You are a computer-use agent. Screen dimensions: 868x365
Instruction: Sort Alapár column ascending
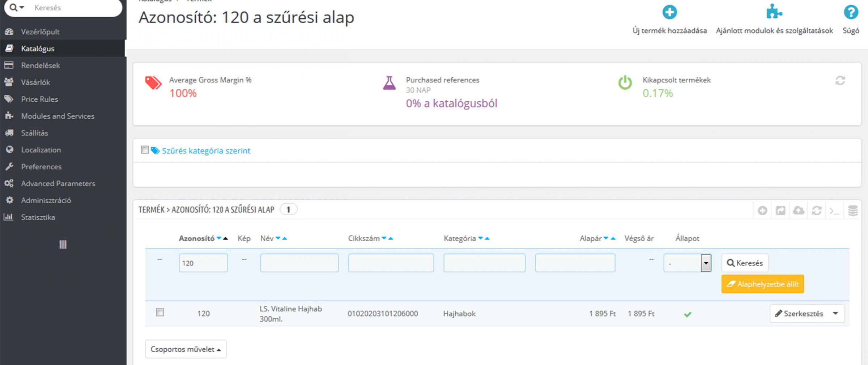click(613, 238)
